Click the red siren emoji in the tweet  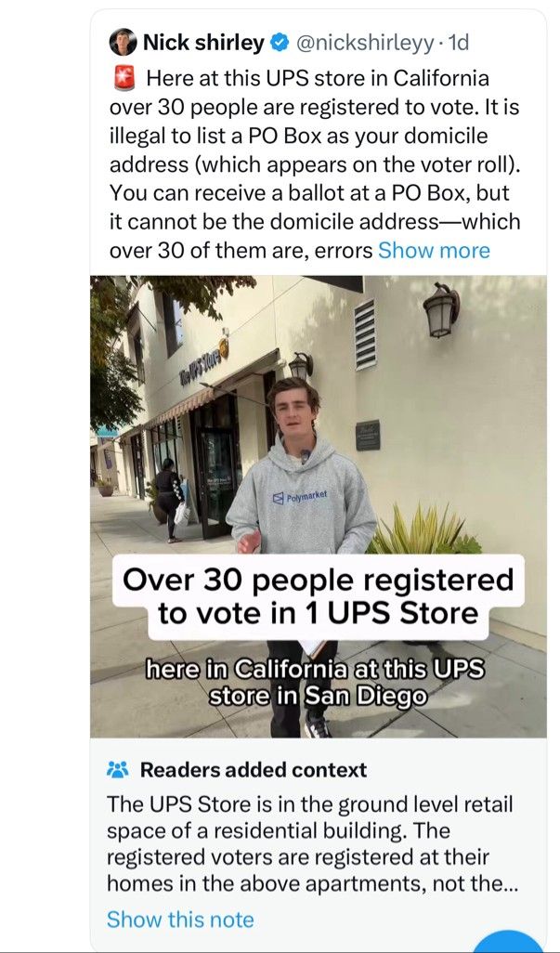pos(124,79)
